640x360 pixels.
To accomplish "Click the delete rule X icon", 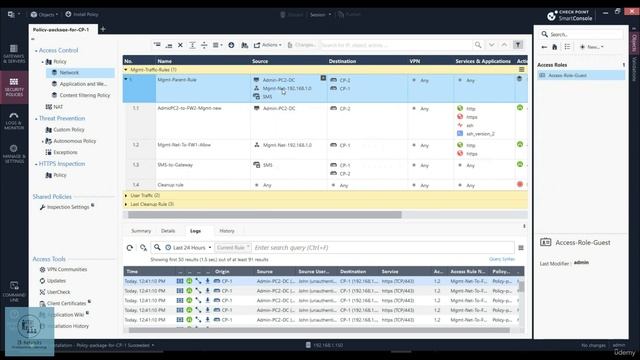I will pos(180,45).
